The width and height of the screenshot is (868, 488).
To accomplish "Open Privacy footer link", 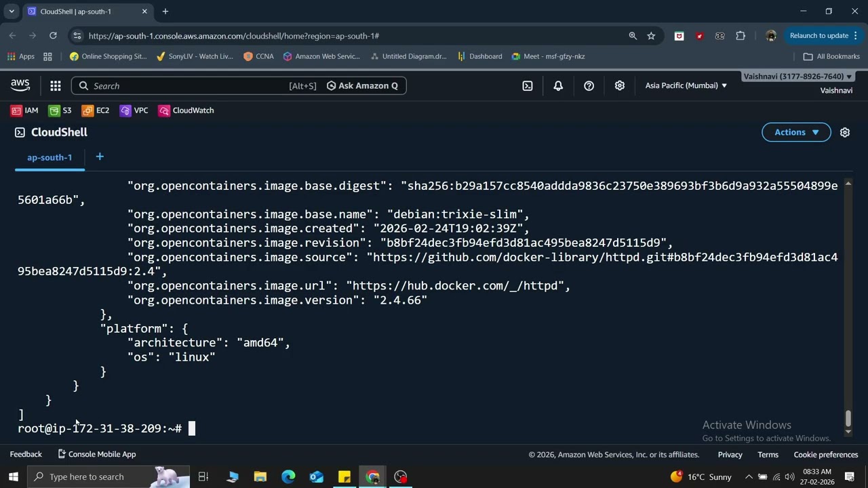I will (730, 455).
